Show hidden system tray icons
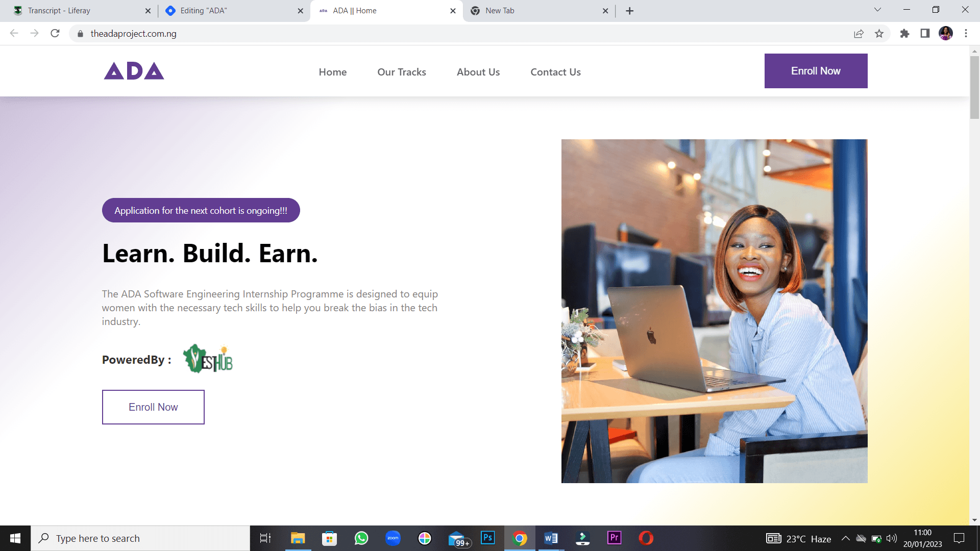Image resolution: width=980 pixels, height=551 pixels. coord(846,538)
